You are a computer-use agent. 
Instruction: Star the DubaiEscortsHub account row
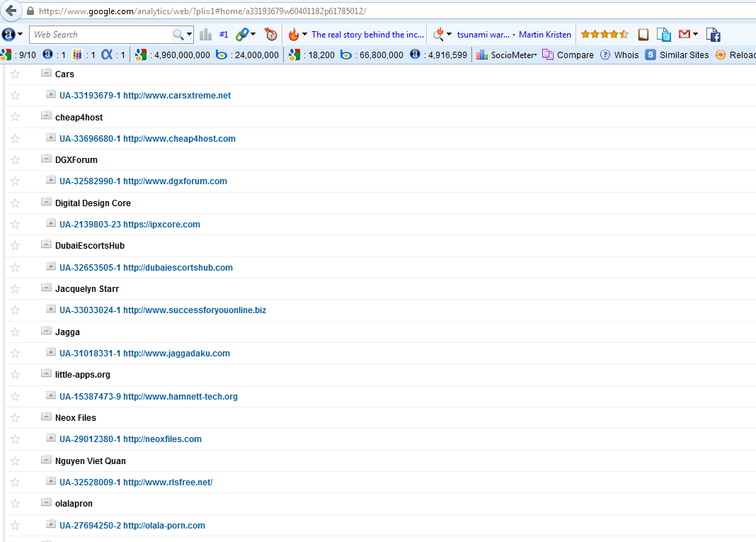(x=16, y=246)
